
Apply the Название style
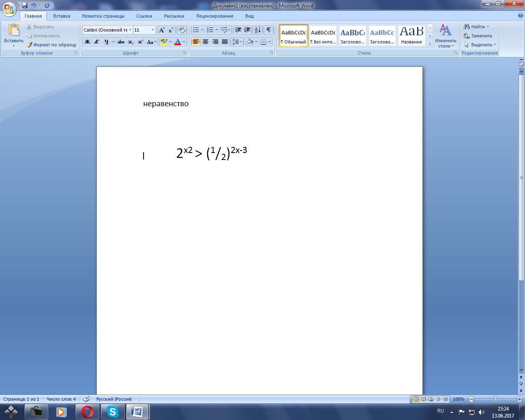coord(411,36)
